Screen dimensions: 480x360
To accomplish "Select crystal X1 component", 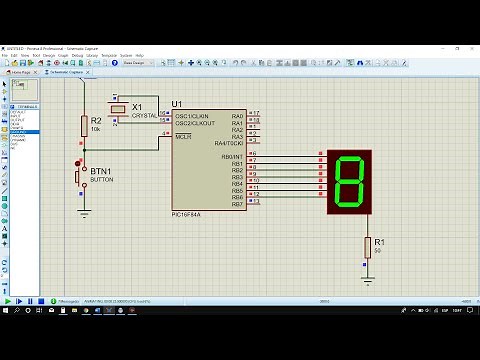I will [x=118, y=109].
